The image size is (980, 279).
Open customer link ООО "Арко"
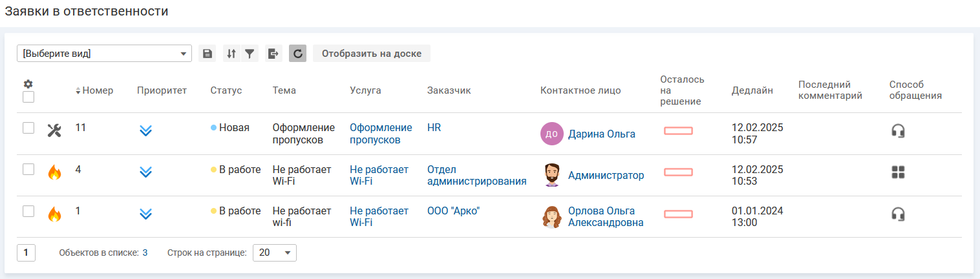[x=453, y=211]
